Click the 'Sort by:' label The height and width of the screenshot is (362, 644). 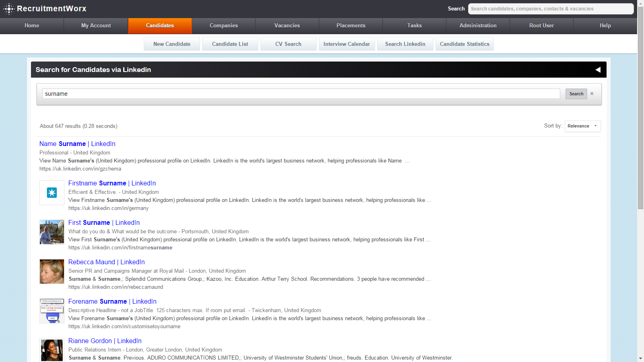click(553, 125)
